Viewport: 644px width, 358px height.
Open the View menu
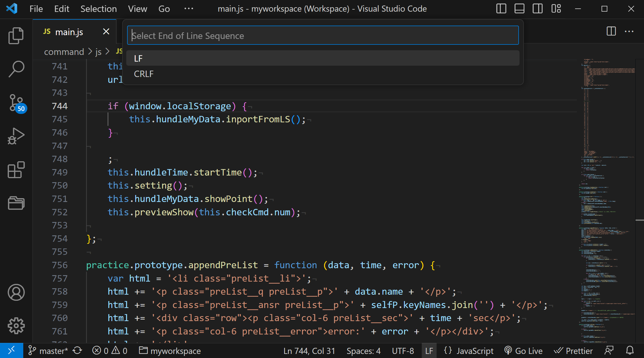point(138,9)
